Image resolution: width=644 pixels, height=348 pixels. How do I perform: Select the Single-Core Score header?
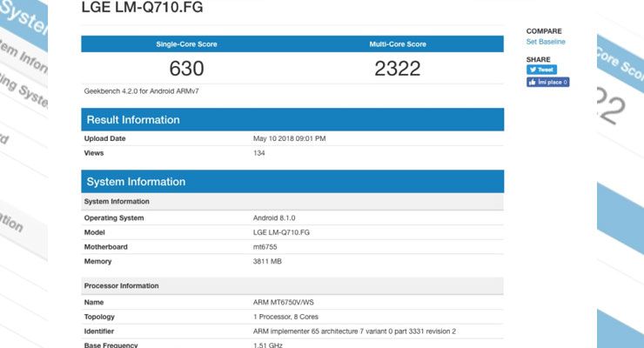[186, 44]
